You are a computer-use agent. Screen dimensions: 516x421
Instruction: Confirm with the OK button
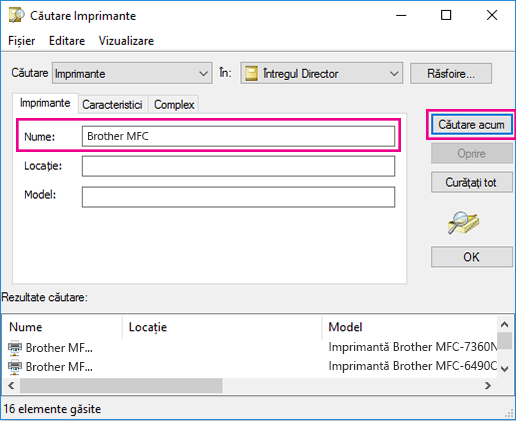(471, 257)
